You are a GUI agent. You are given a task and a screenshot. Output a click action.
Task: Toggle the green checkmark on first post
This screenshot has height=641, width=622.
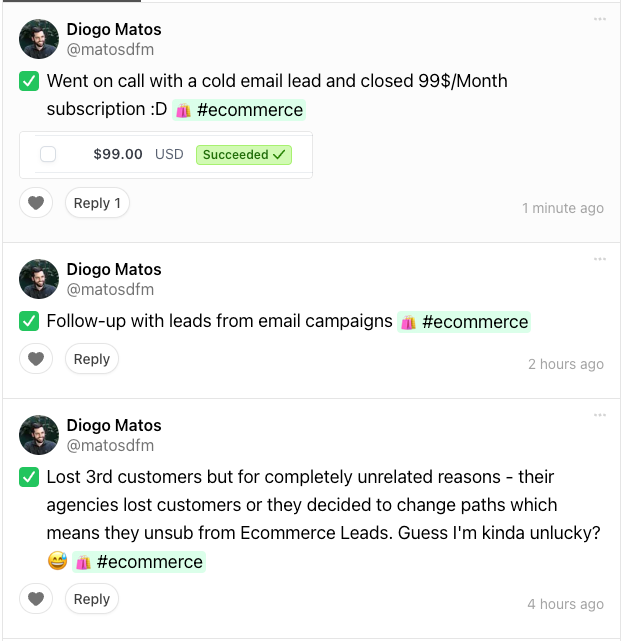(x=29, y=81)
